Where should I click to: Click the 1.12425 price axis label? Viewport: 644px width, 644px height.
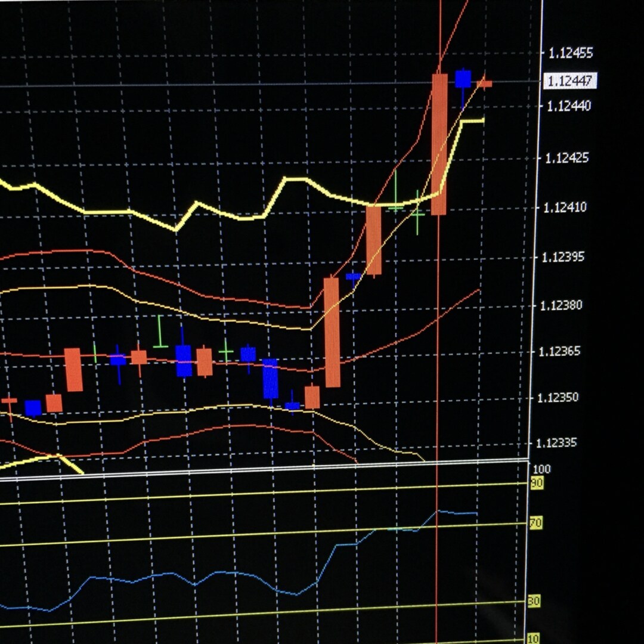(567, 157)
